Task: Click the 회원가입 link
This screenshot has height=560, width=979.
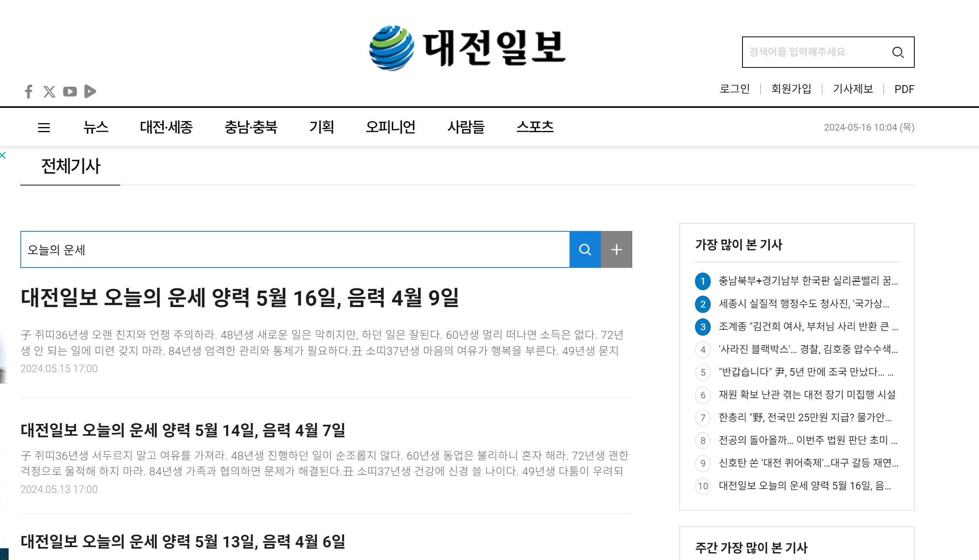Action: point(791,89)
